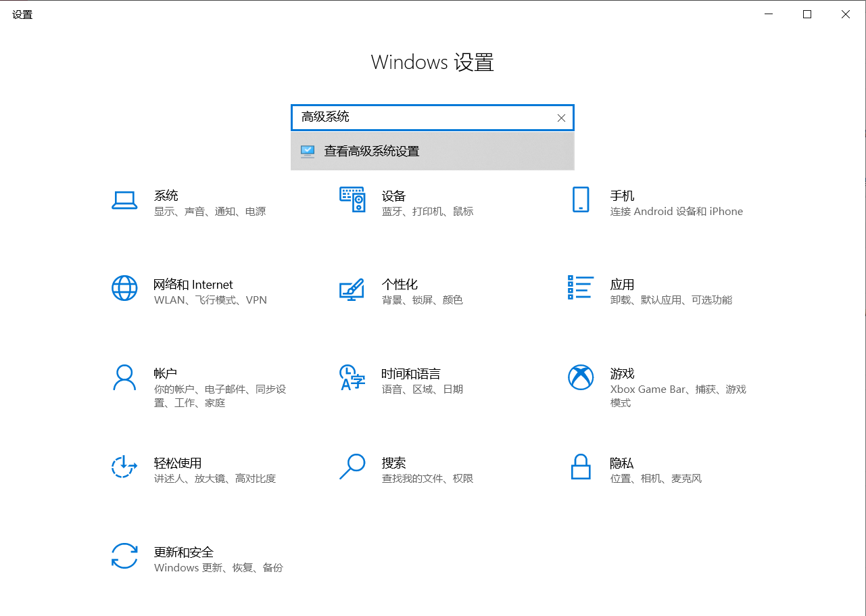Image resolution: width=866 pixels, height=616 pixels.
Task: Open 系统 settings via laptop icon
Action: (124, 200)
